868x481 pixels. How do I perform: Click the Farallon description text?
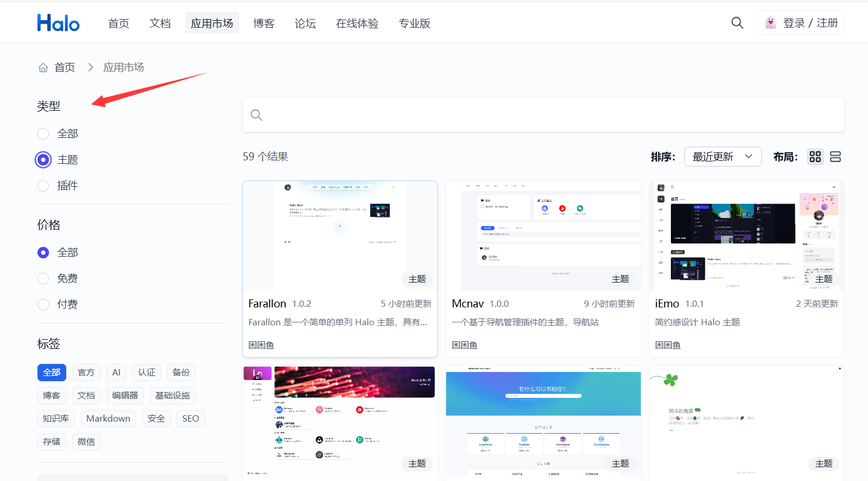[x=338, y=322]
